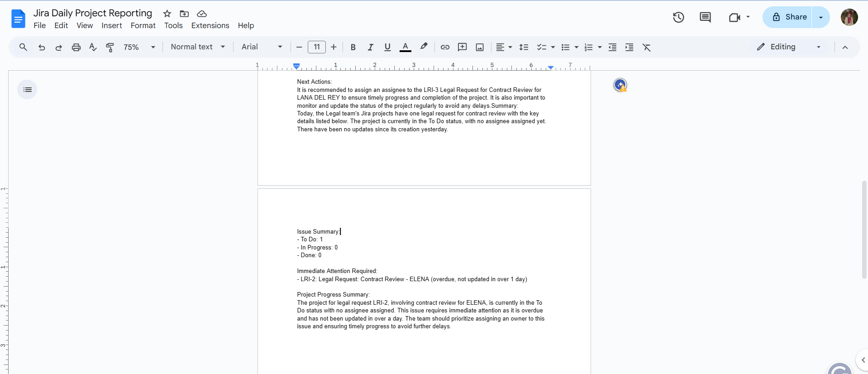Open the highlight color picker
This screenshot has width=868, height=374.
424,47
